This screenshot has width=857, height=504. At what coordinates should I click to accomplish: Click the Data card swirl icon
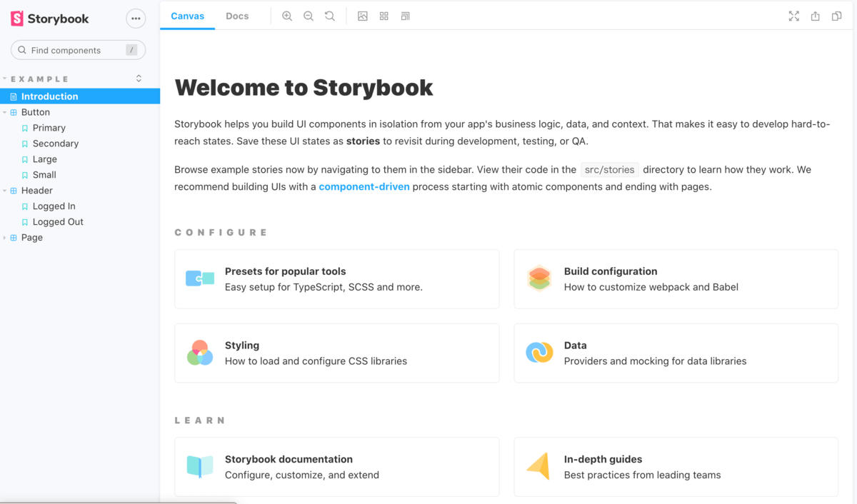pos(539,353)
